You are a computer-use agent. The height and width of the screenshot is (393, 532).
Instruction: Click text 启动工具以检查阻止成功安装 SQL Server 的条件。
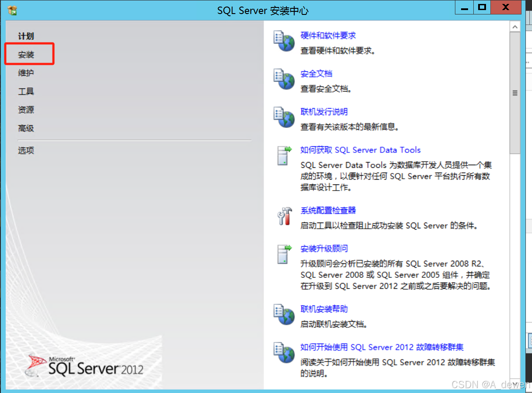click(389, 226)
